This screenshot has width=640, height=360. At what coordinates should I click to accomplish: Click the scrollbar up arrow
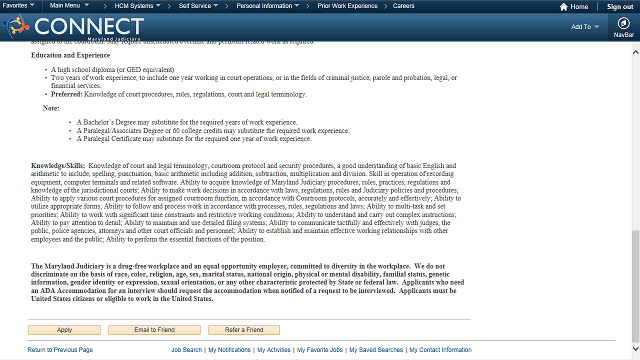point(636,52)
